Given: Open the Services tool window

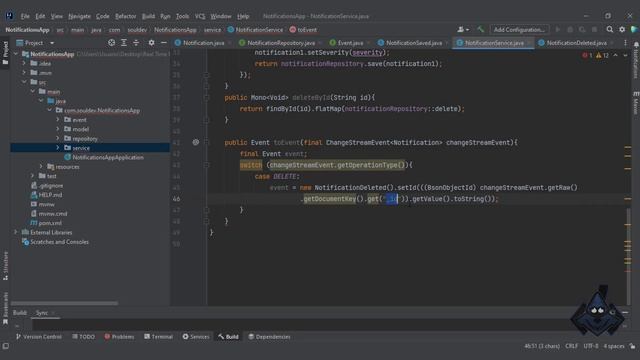Looking at the screenshot, I should click(x=196, y=337).
